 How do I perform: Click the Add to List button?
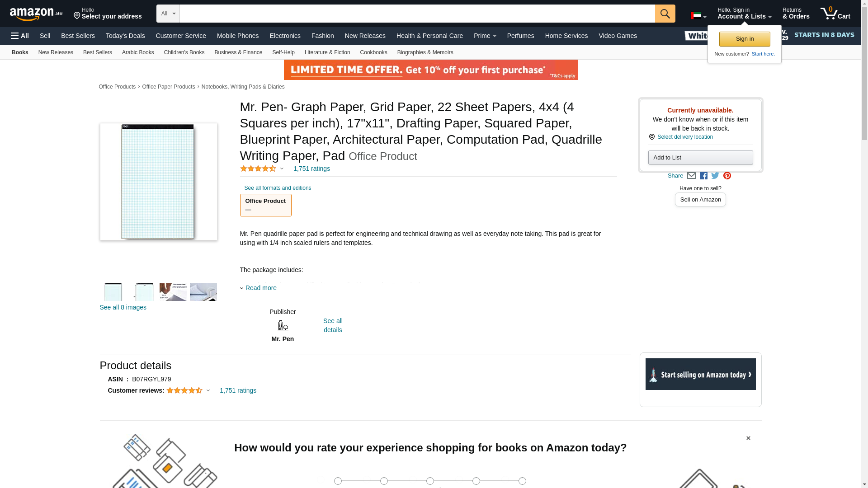[700, 157]
